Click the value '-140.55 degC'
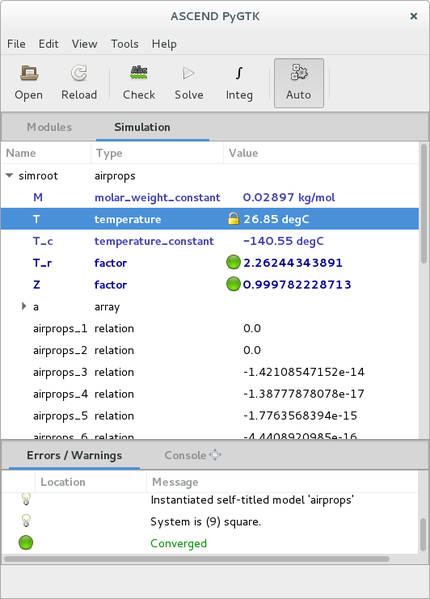This screenshot has width=430, height=599. tap(283, 241)
